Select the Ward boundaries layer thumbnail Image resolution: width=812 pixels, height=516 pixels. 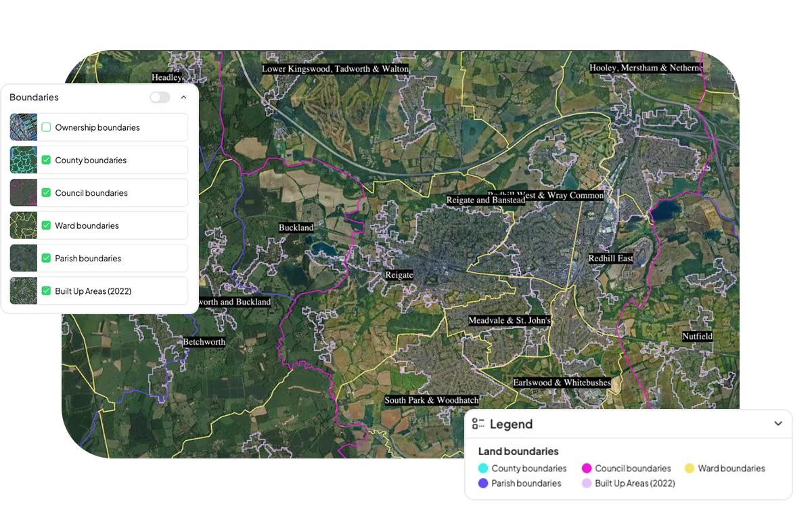tap(23, 225)
